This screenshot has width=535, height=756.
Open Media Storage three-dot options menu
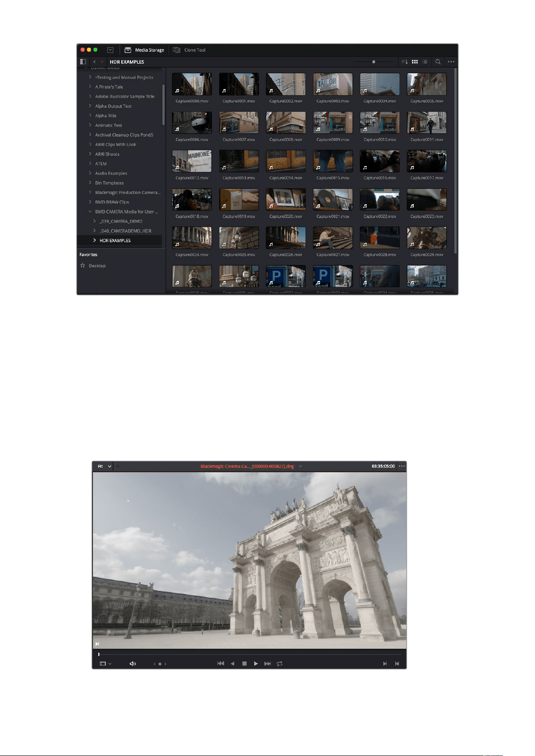click(451, 61)
